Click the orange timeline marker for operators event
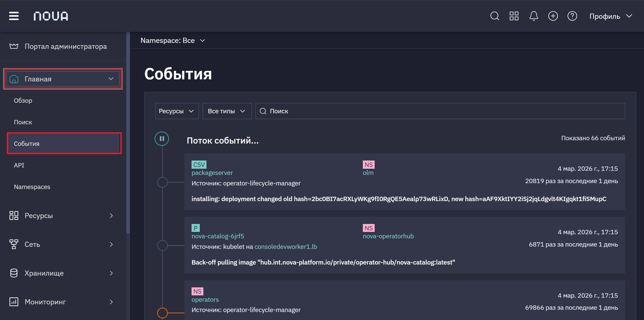644x320 pixels. tap(162, 313)
